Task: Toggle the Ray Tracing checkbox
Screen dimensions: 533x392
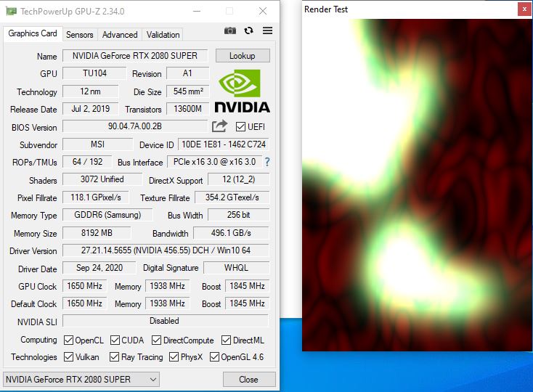Action: pos(114,357)
